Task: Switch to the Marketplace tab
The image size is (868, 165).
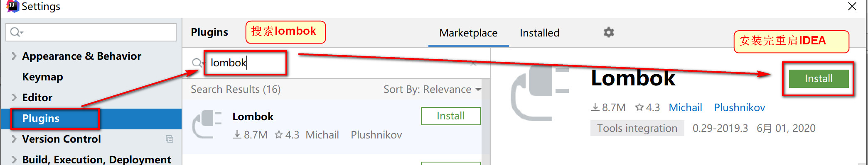Action: coord(468,33)
